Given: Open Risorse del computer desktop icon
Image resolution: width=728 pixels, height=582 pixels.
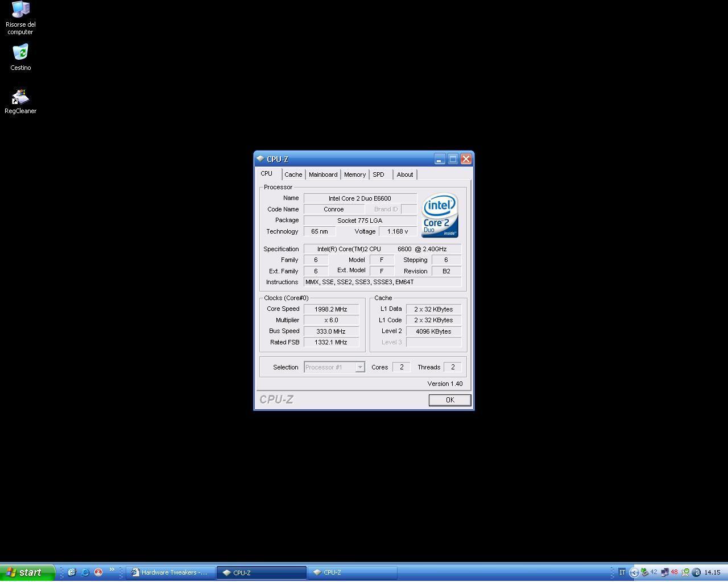Looking at the screenshot, I should point(20,18).
